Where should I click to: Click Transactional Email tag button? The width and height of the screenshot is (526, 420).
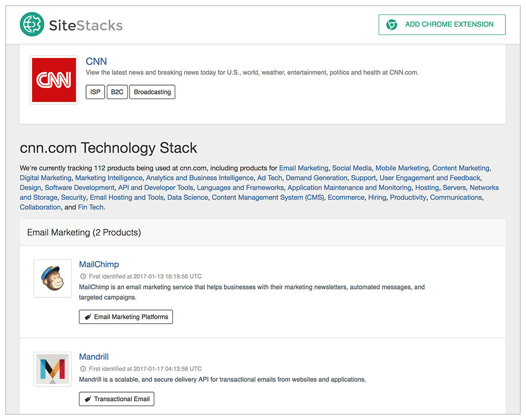pos(117,399)
